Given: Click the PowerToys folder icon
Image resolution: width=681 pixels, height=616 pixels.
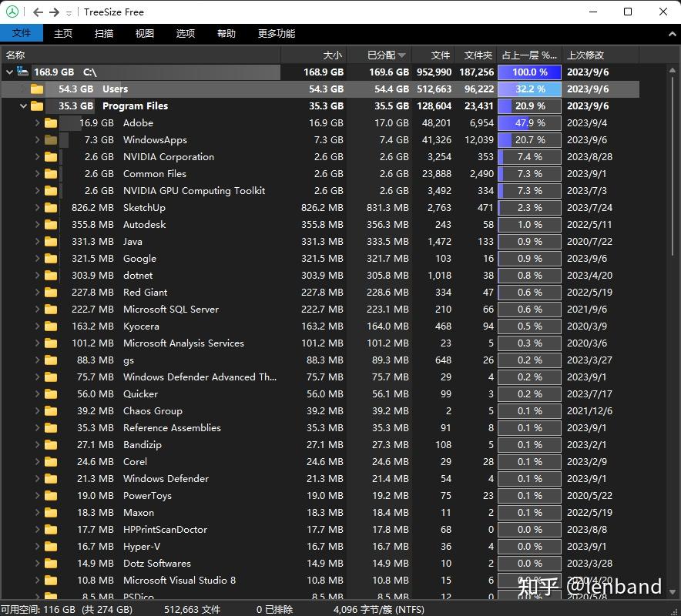Looking at the screenshot, I should (51, 495).
